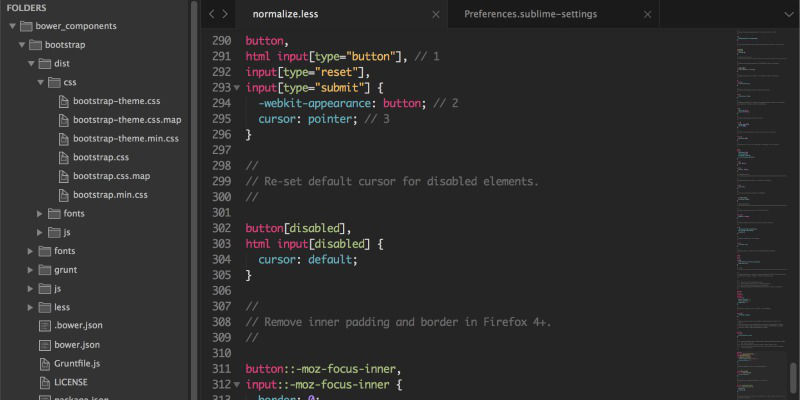
Task: Click file icon next to LICENSE
Action: 45,382
